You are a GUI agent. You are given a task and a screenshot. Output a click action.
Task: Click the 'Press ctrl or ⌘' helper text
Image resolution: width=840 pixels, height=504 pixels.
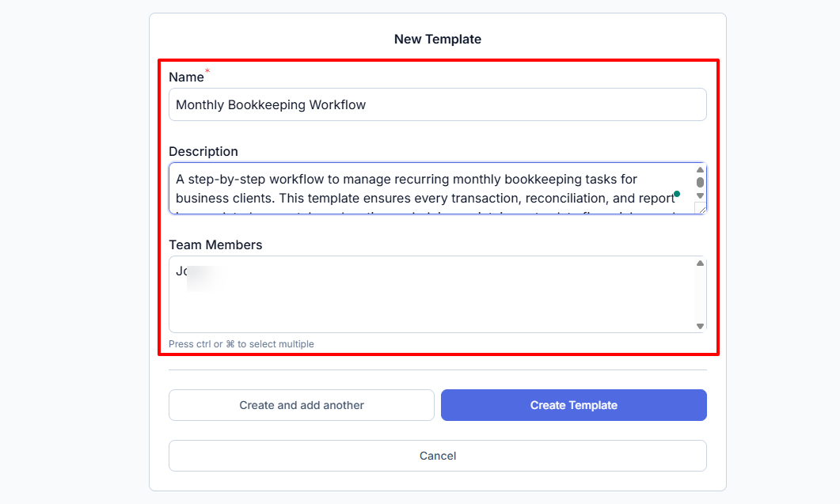pos(241,343)
